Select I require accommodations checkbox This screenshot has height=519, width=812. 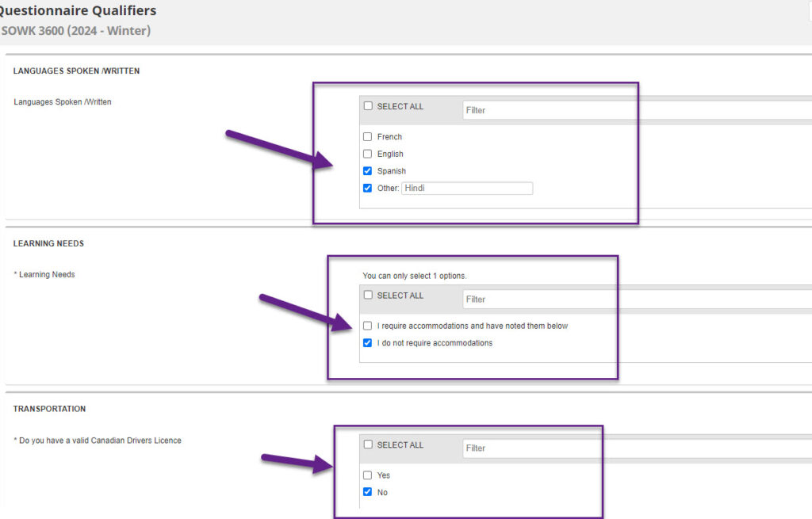point(367,326)
